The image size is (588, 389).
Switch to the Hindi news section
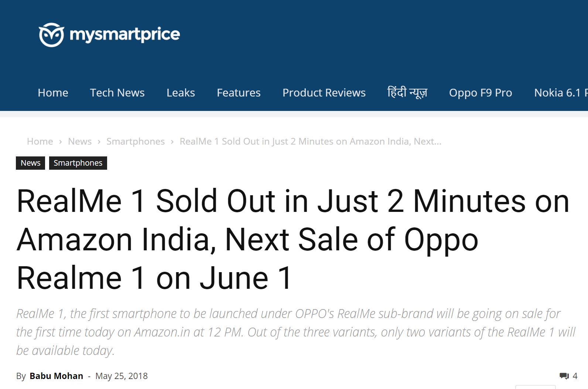point(407,92)
